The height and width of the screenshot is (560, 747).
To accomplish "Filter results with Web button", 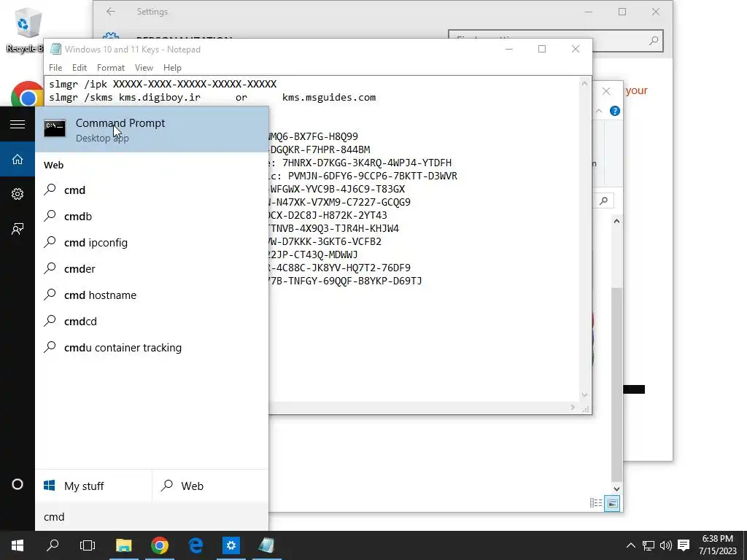I will (x=211, y=486).
